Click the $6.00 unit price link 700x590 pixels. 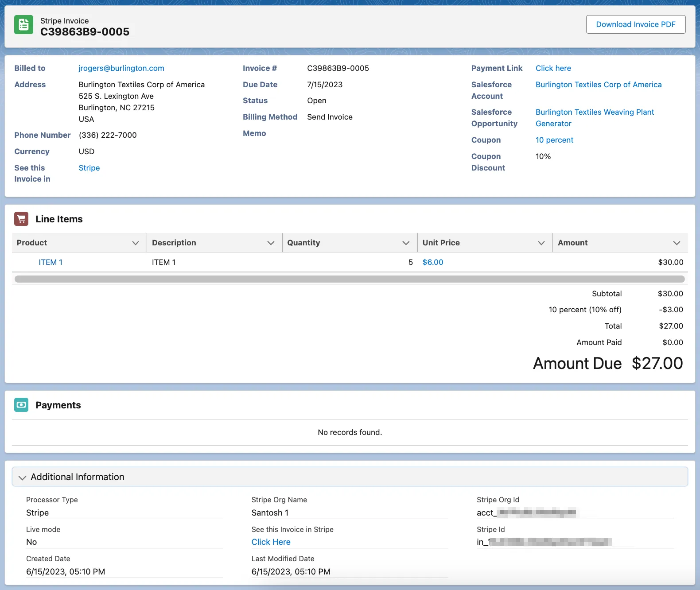tap(433, 262)
